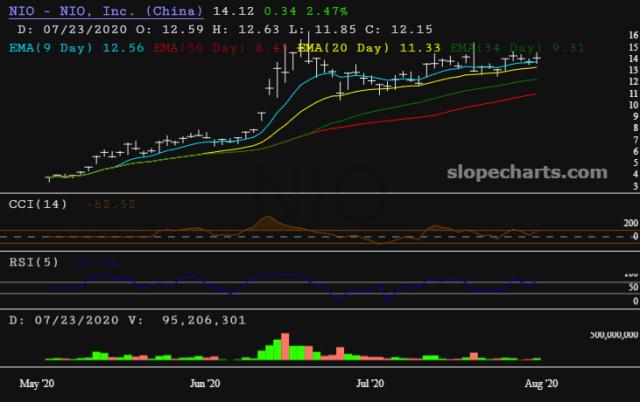Image resolution: width=640 pixels, height=402 pixels.
Task: Click the Aug '20 date marker
Action: point(540,382)
